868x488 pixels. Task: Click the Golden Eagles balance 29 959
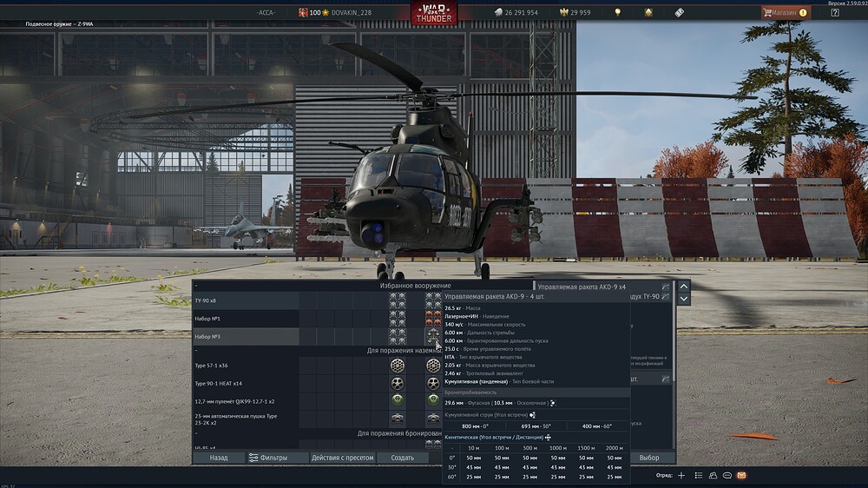pos(575,12)
